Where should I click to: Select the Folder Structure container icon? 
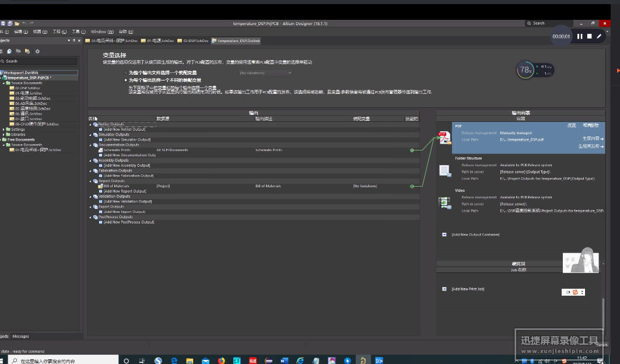(444, 170)
